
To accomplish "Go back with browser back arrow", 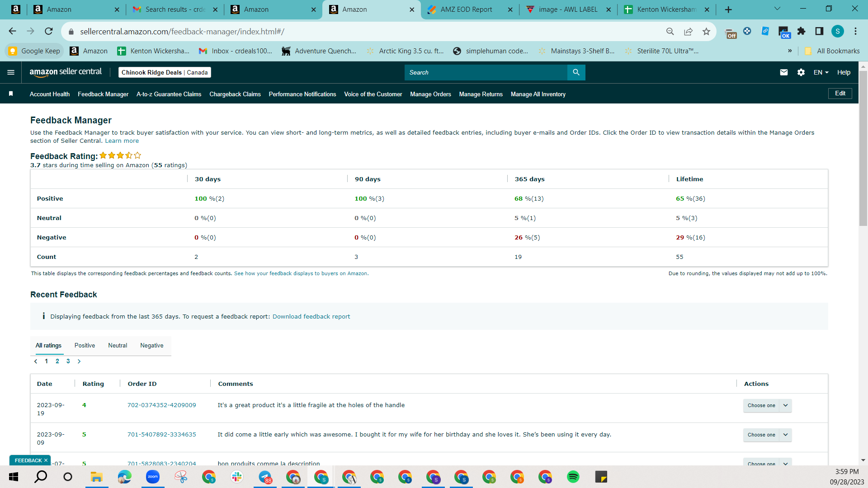I will pyautogui.click(x=12, y=31).
